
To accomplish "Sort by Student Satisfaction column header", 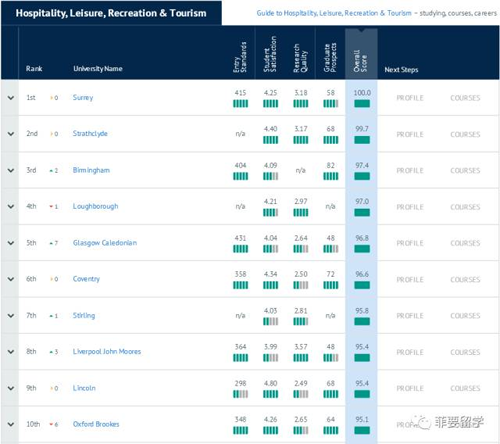I will tap(270, 54).
